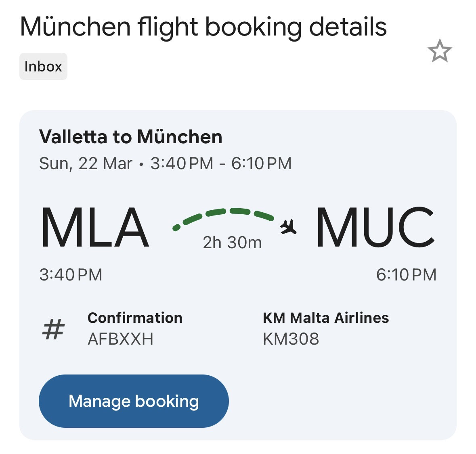Select the MLA departure airport code
The image size is (476, 454).
point(95,227)
